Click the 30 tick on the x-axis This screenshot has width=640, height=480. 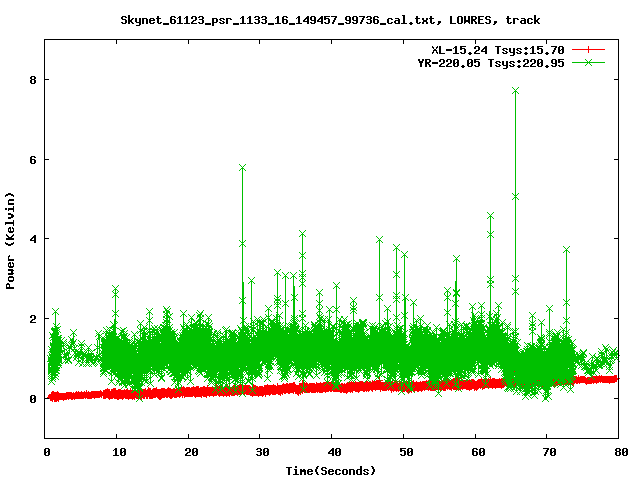point(260,452)
